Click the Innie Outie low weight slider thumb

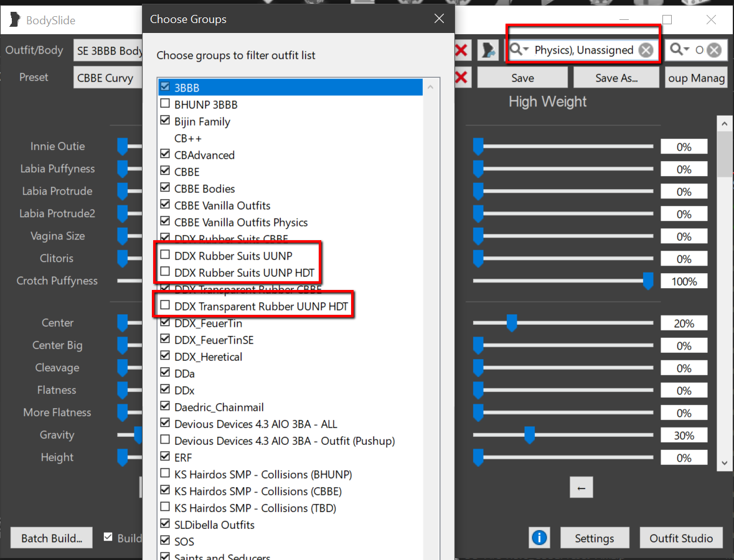point(123,146)
